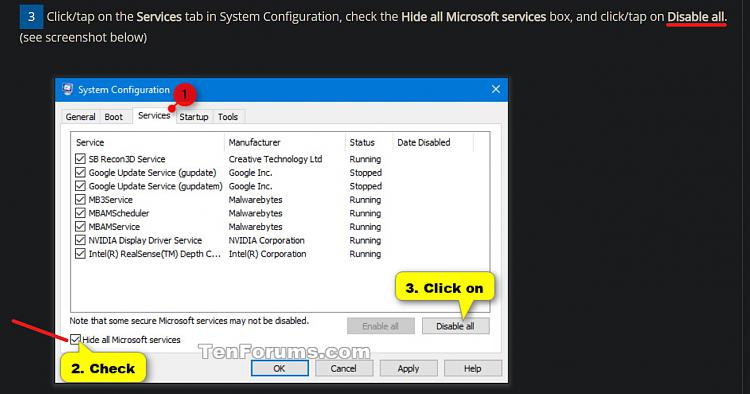
Task: Click NVIDIA Corporation manufacturer cell
Action: click(266, 240)
